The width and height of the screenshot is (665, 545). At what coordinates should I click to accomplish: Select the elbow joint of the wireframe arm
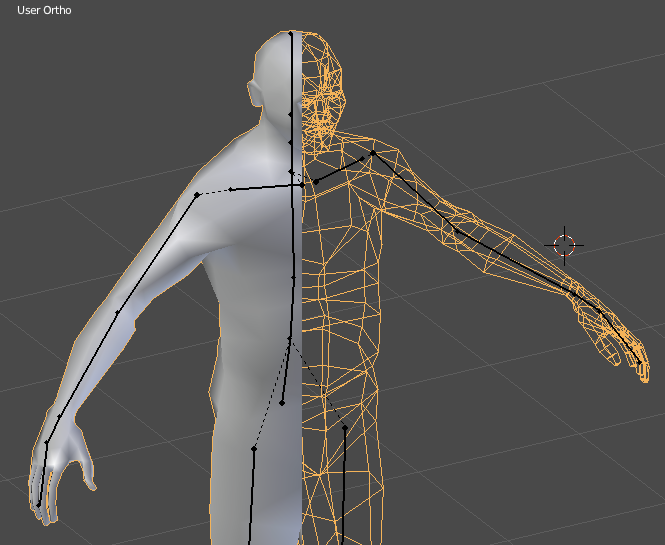(x=455, y=230)
